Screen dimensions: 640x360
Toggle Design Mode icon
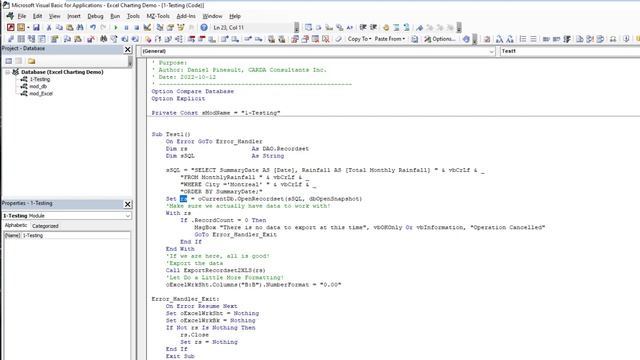click(147, 27)
